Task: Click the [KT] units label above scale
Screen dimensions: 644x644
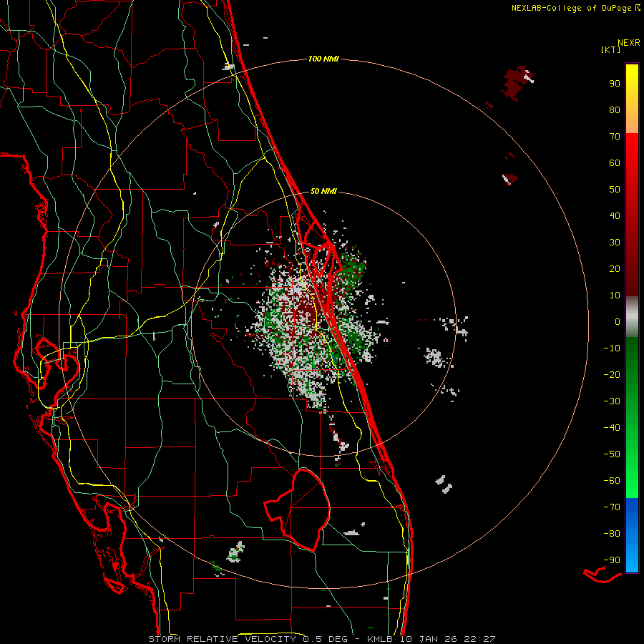Action: 610,49
